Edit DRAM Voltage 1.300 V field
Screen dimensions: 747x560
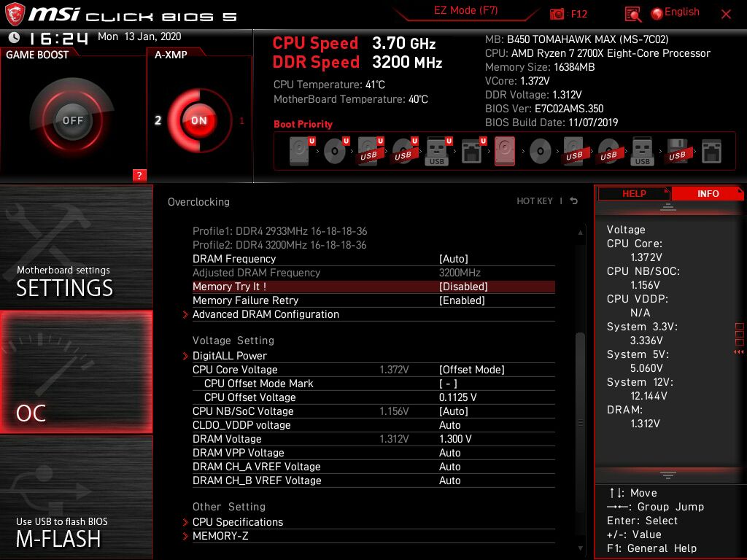pyautogui.click(x=455, y=438)
